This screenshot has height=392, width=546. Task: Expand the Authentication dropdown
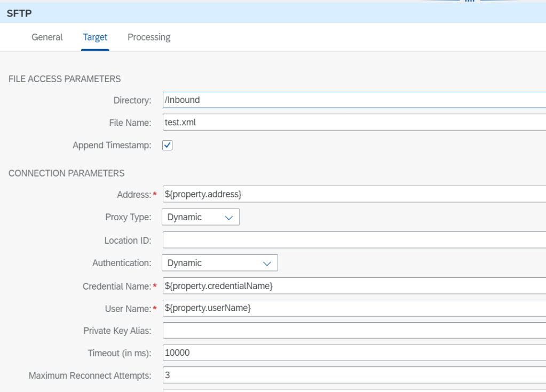click(x=219, y=262)
